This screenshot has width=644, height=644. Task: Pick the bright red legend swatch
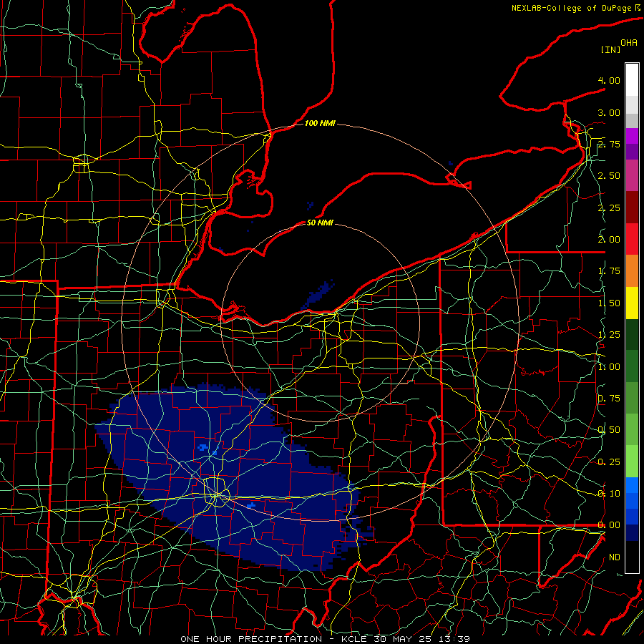pos(632,239)
